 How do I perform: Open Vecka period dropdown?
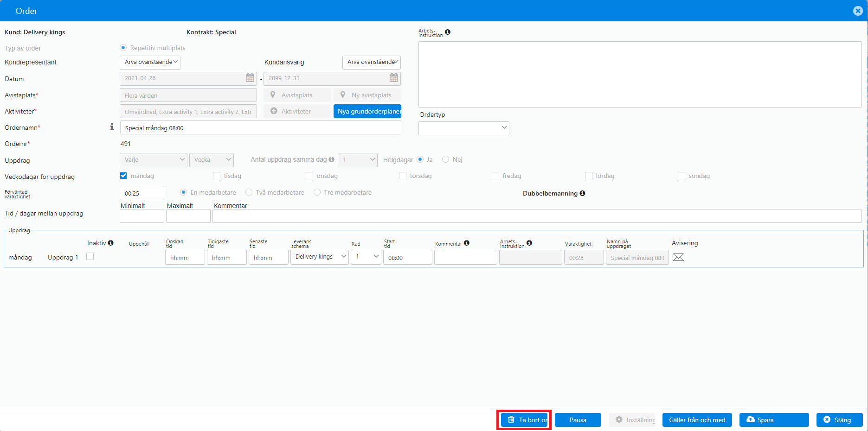212,160
